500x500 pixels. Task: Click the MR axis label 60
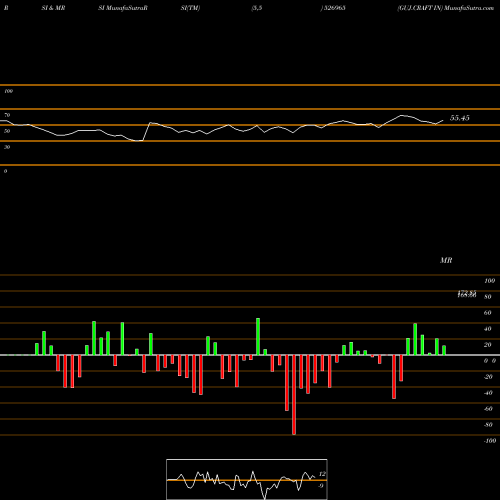[488, 313]
